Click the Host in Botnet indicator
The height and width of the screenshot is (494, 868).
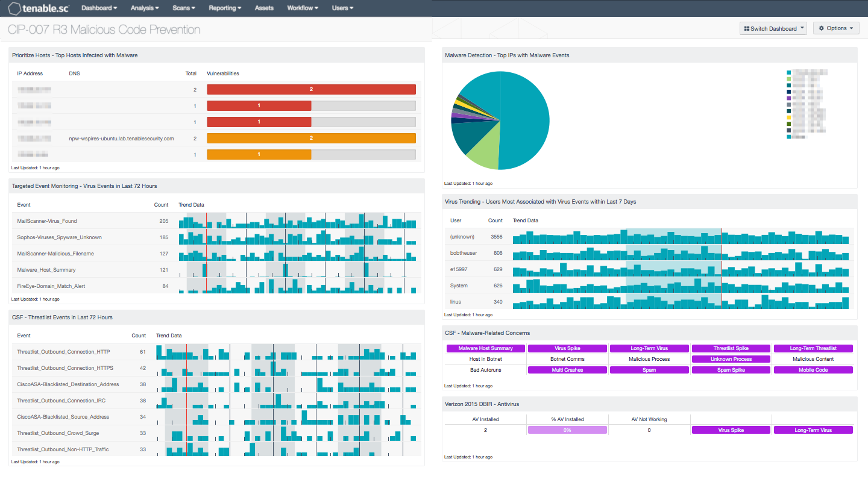[485, 359]
